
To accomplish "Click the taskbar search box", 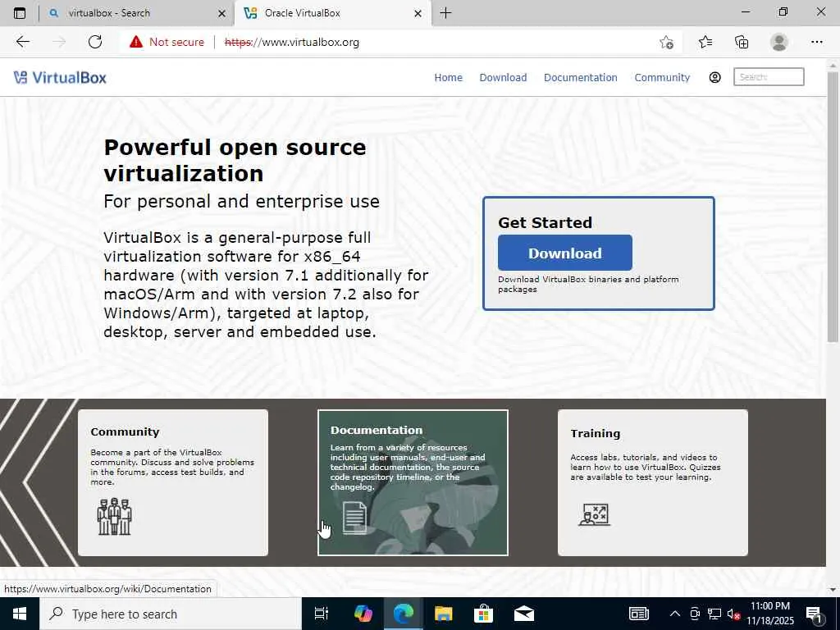I will click(171, 614).
